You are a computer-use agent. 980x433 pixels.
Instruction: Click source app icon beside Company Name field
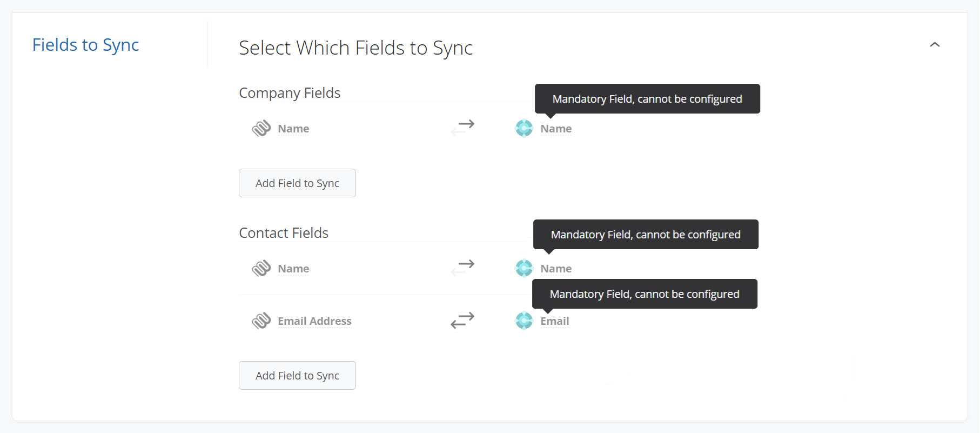tap(261, 129)
